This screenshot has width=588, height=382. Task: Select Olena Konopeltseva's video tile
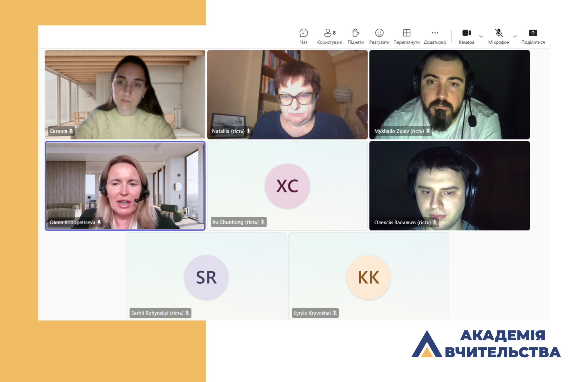coord(125,186)
